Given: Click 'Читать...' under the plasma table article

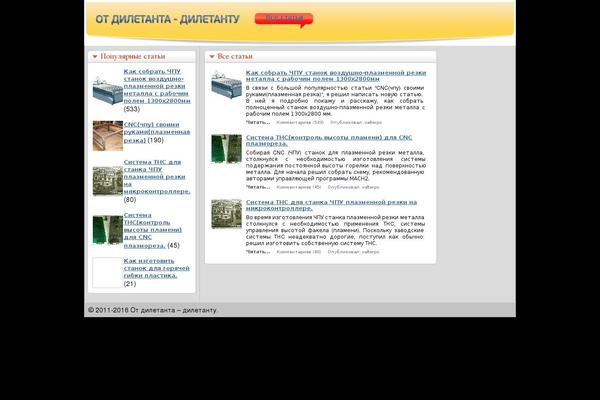Looking at the screenshot, I should [x=258, y=122].
